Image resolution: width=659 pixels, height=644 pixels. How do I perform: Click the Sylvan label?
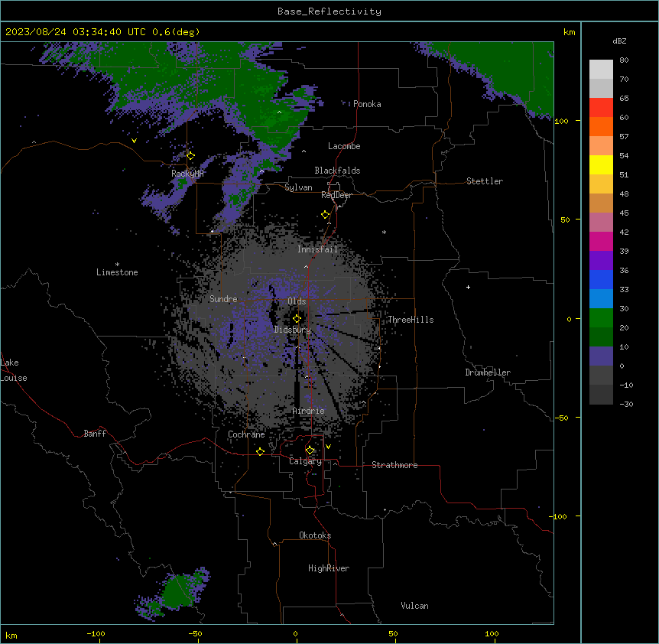tap(298, 187)
